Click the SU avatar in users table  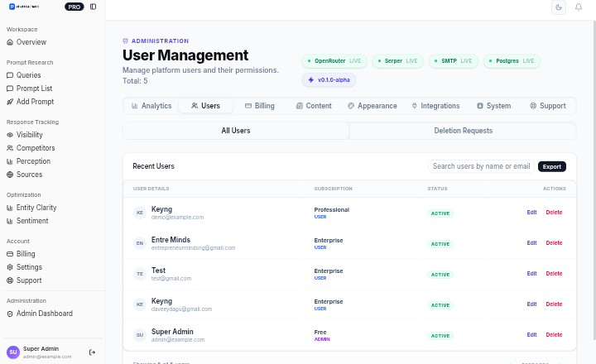[140, 335]
